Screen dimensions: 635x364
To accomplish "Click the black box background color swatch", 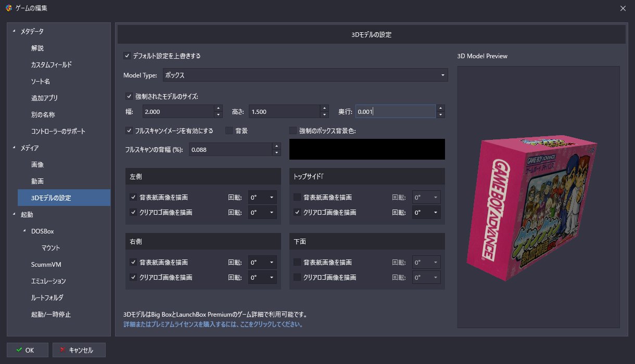I will coord(367,149).
